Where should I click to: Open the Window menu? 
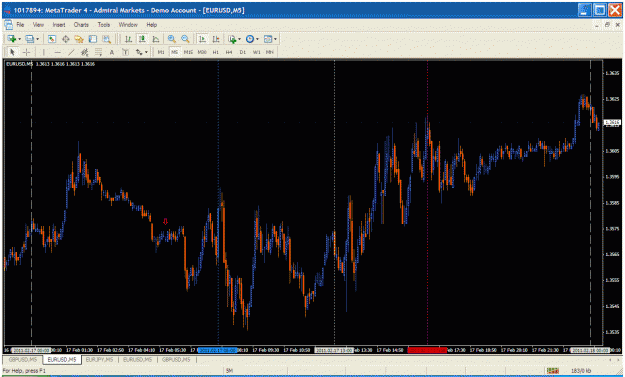(128, 25)
